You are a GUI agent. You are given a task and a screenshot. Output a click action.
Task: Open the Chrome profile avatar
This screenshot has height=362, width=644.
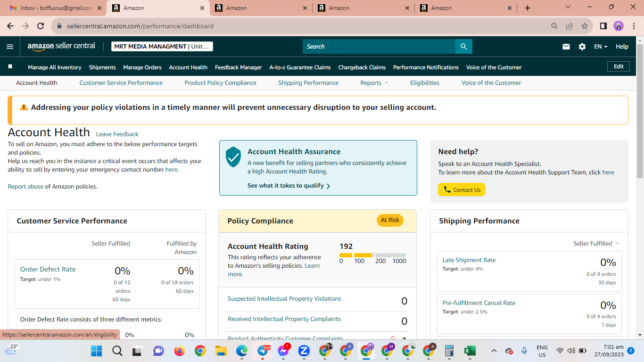tap(619, 26)
